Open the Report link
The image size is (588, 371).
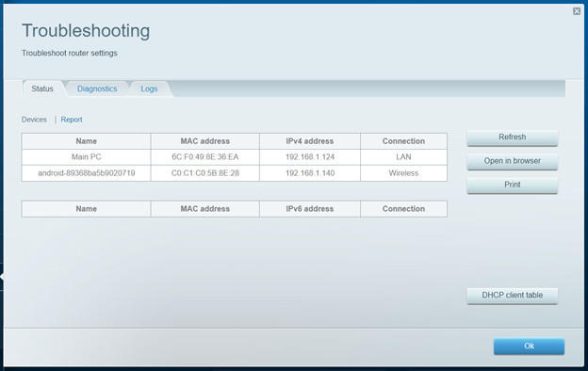[72, 120]
